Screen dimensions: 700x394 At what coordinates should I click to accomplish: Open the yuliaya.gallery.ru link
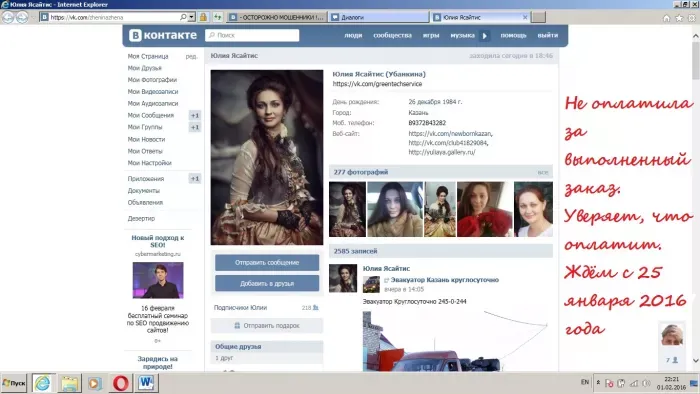tap(442, 152)
